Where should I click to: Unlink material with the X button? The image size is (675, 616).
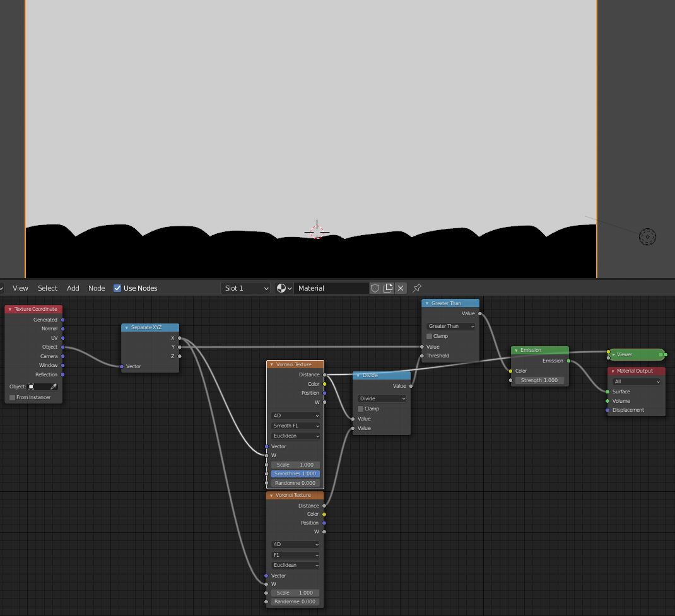[401, 288]
